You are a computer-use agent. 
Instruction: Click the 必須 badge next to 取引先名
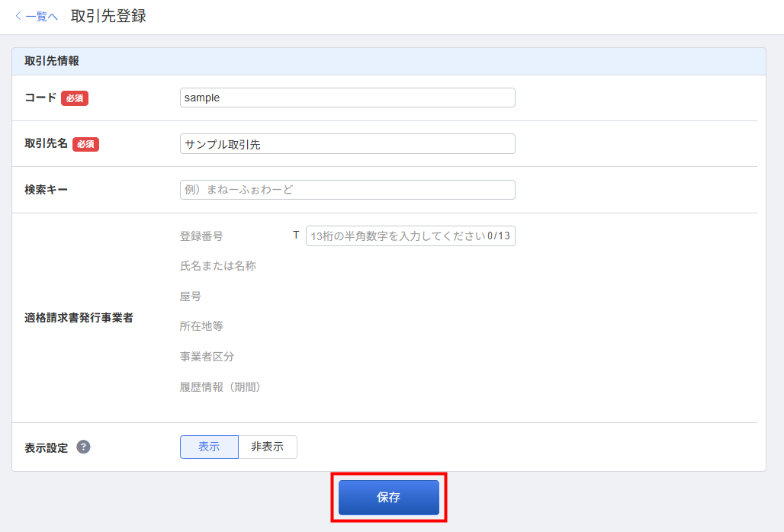85,144
